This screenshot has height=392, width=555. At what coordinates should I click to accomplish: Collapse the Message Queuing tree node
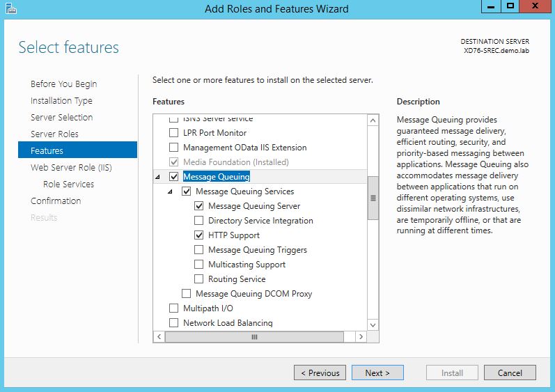[x=158, y=177]
